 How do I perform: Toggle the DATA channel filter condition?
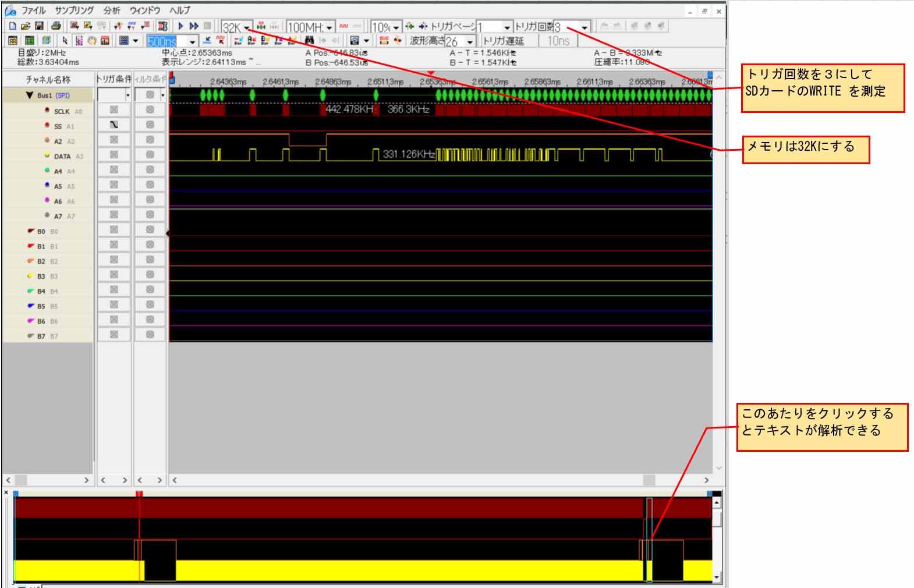click(x=150, y=155)
